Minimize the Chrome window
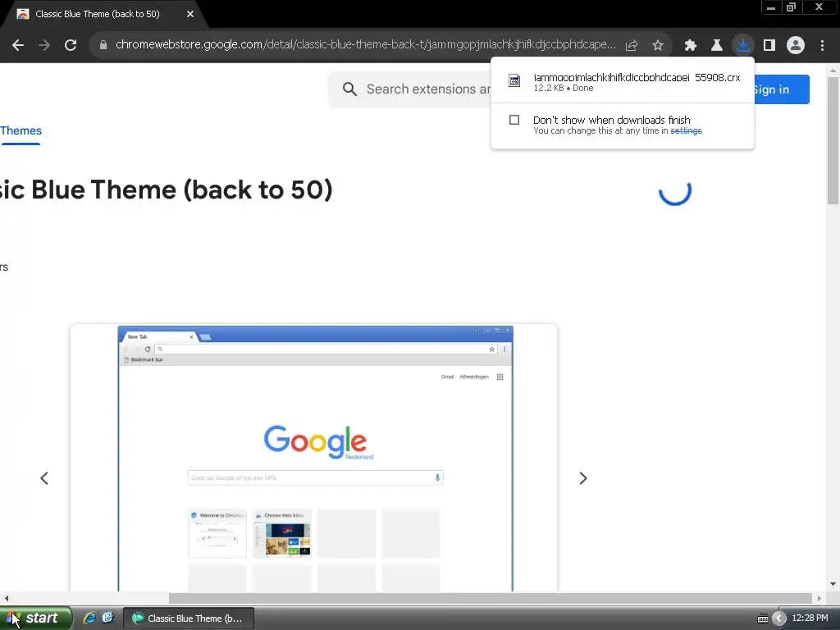 point(771,7)
